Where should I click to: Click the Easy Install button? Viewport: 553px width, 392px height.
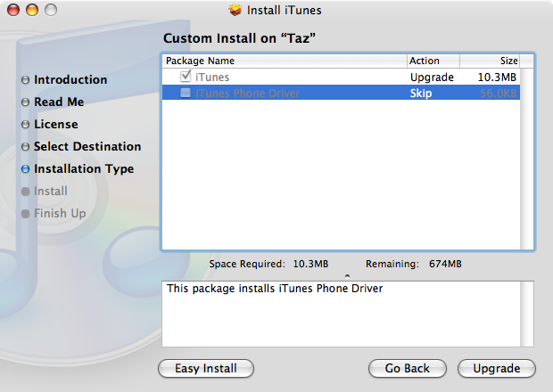pyautogui.click(x=206, y=369)
